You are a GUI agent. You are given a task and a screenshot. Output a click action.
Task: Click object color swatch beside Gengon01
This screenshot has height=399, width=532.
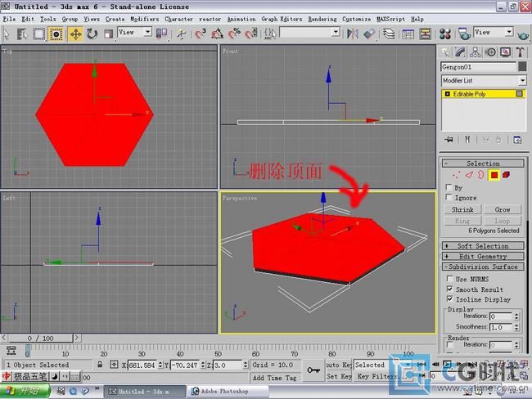pos(522,67)
